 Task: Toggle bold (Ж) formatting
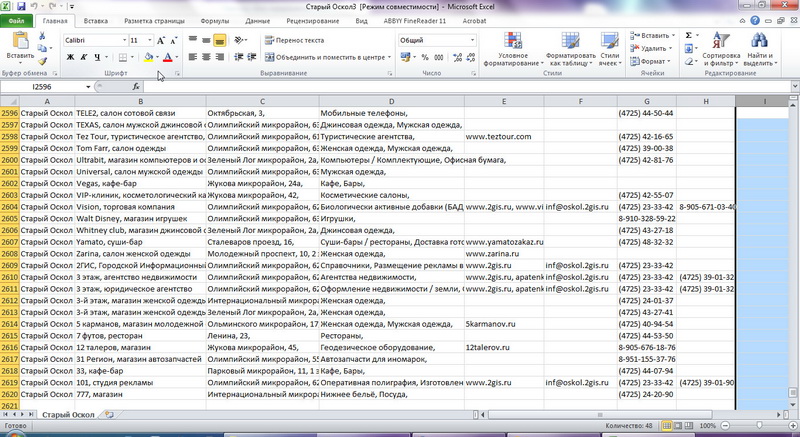[x=70, y=57]
